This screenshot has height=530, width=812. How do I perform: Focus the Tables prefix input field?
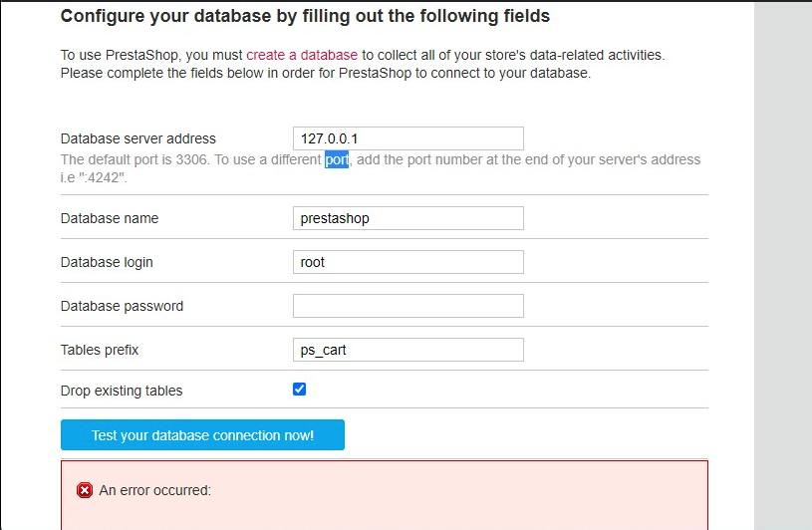[407, 350]
